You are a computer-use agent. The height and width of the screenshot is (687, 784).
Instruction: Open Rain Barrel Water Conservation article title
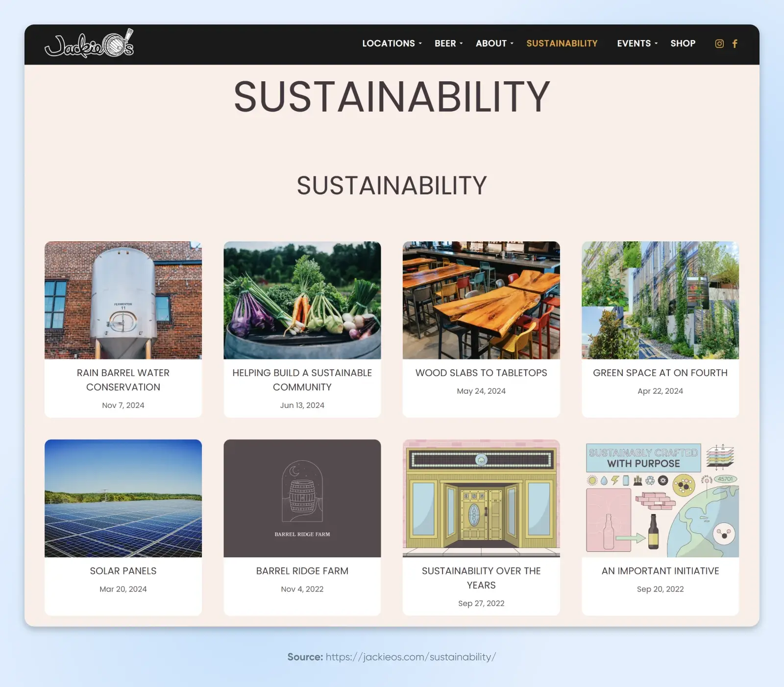[x=123, y=380]
